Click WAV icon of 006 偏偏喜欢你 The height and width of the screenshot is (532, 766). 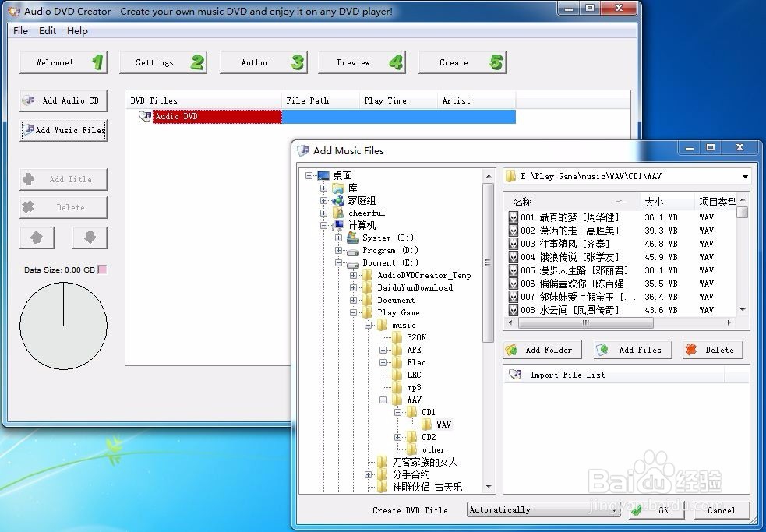pos(514,284)
